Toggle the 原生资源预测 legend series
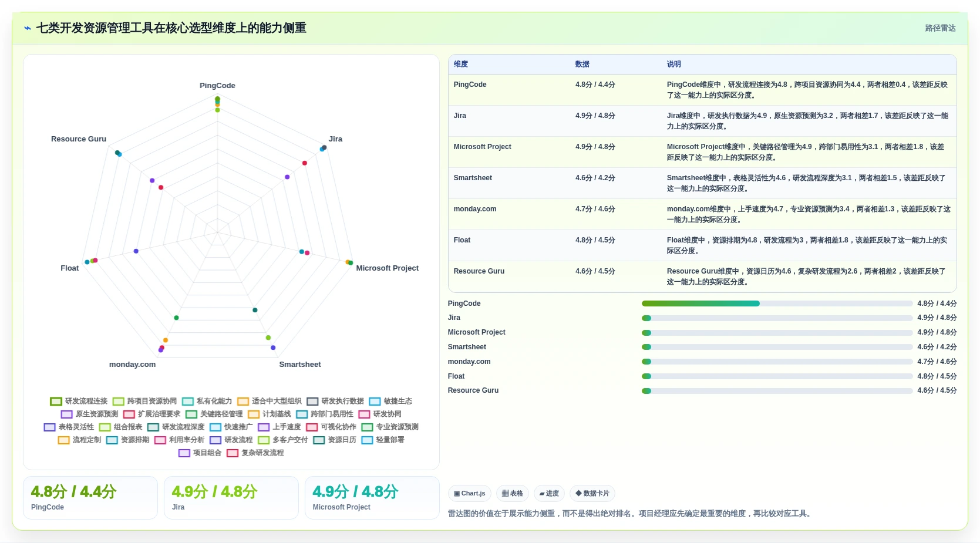Image resolution: width=980 pixels, height=543 pixels. 89,414
